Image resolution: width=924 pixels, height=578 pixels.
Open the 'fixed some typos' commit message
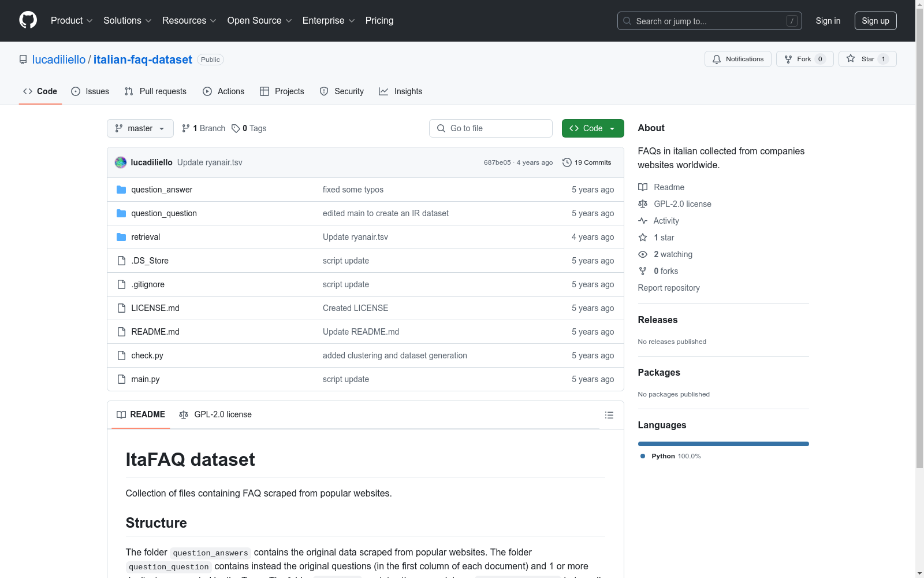[x=353, y=190]
